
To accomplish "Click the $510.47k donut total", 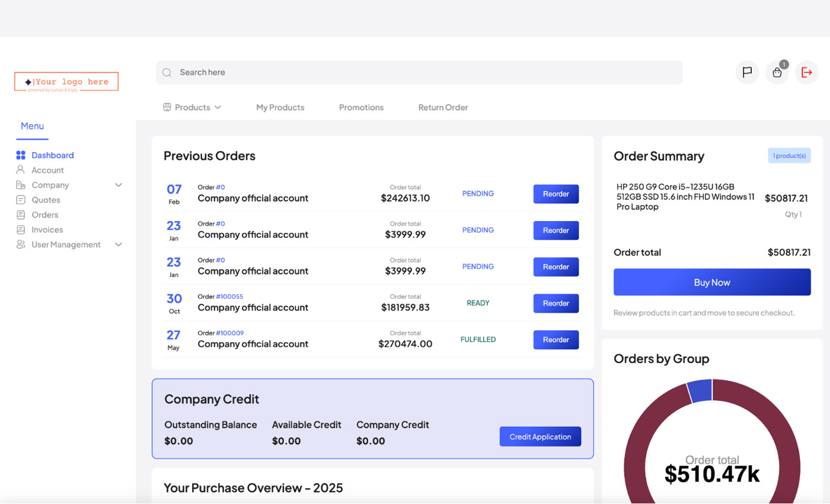I will (x=712, y=474).
